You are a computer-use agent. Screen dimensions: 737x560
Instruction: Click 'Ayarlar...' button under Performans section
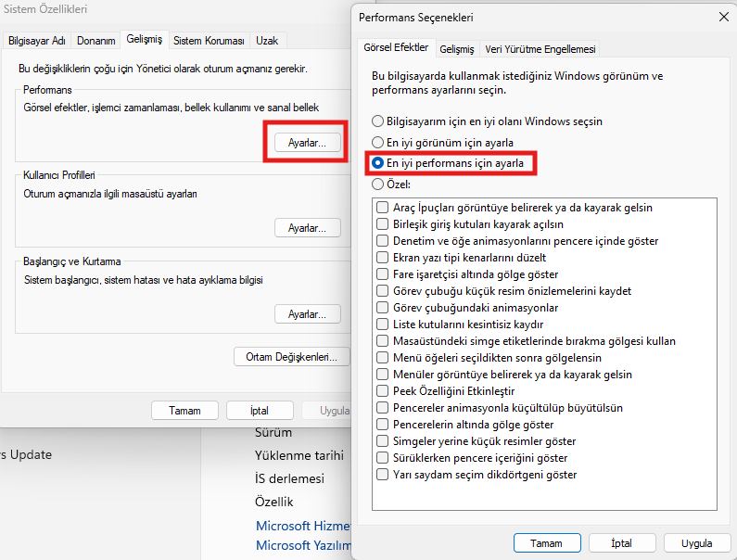(308, 143)
